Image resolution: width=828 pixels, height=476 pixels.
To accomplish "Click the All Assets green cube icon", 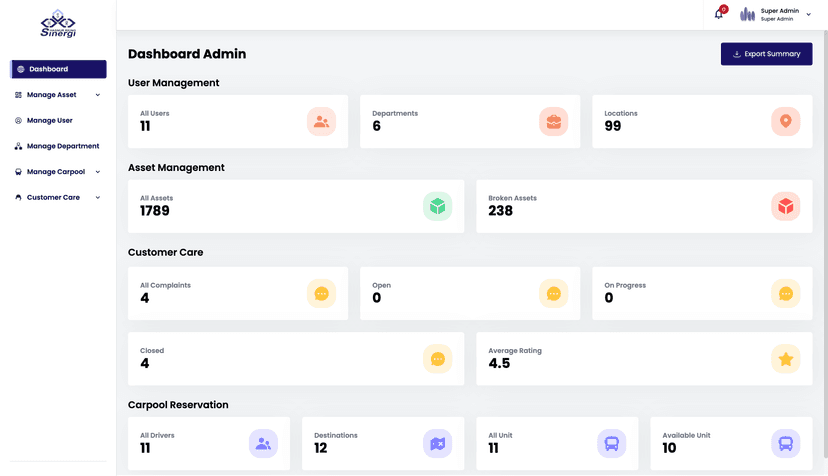I will pyautogui.click(x=437, y=206).
